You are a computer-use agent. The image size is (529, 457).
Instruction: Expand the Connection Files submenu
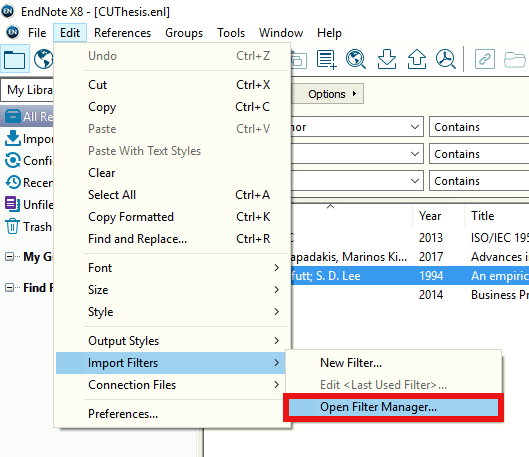(x=172, y=385)
